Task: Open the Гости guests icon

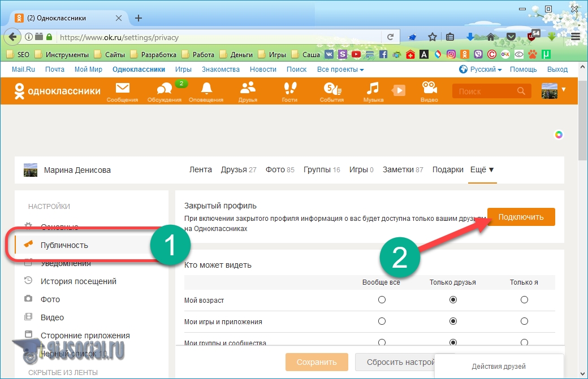Action: (x=289, y=92)
